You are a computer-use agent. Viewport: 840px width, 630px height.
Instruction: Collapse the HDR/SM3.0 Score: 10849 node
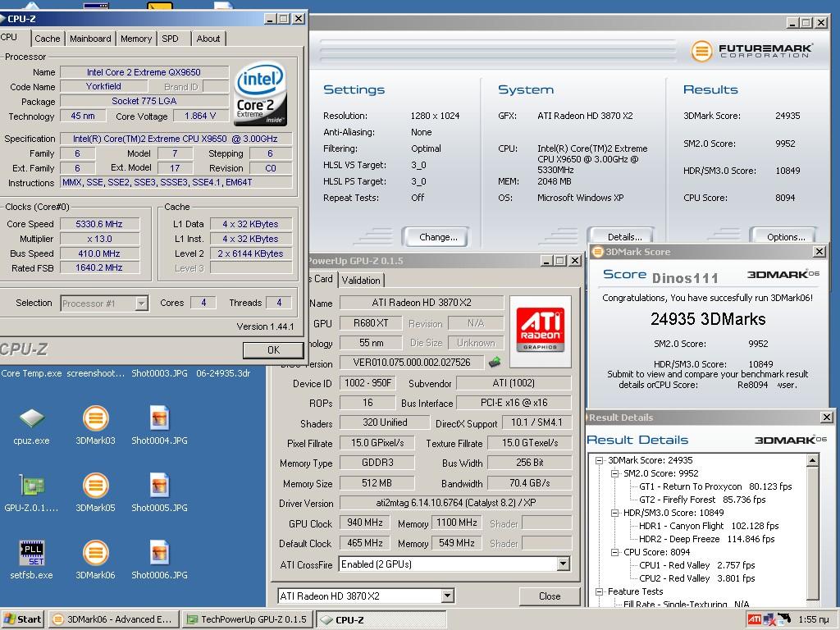615,513
